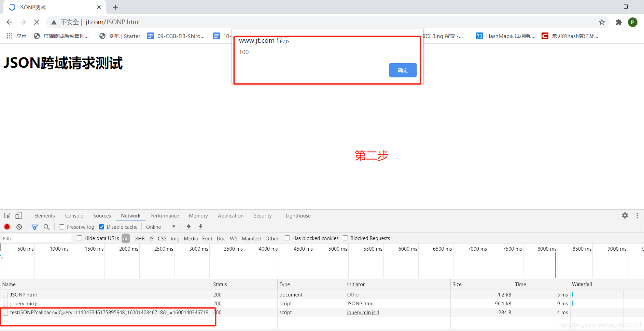Open the 京淘商城后台管理 bookmark
The width and height of the screenshot is (644, 331).
click(61, 36)
